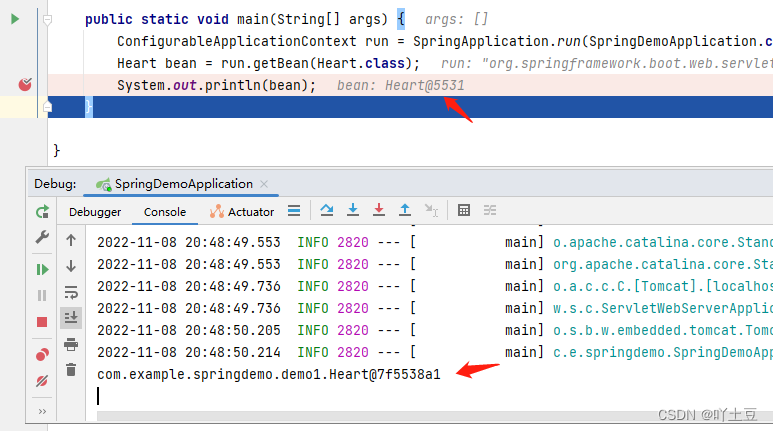Toggle scroll to end of console
Viewport: 773px width, 431px height.
(x=71, y=318)
